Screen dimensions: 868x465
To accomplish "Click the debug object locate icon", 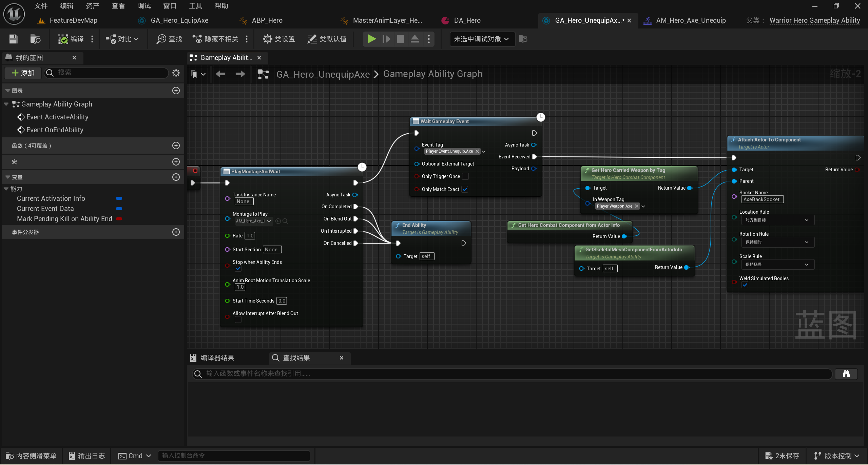I will (x=523, y=39).
